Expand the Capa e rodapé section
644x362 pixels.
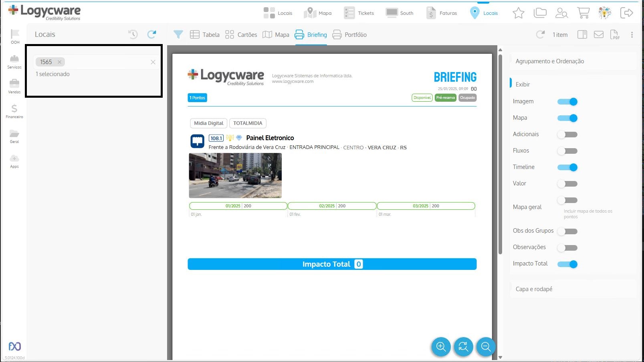coord(534,289)
